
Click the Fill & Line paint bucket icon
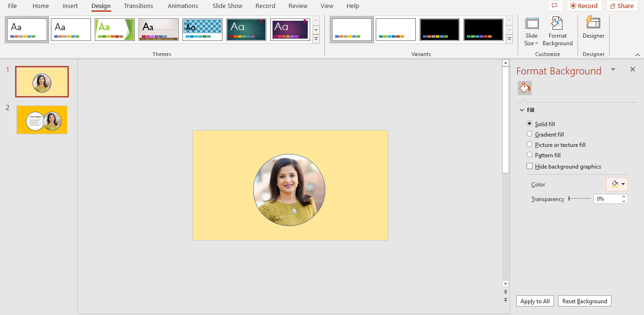pyautogui.click(x=524, y=88)
